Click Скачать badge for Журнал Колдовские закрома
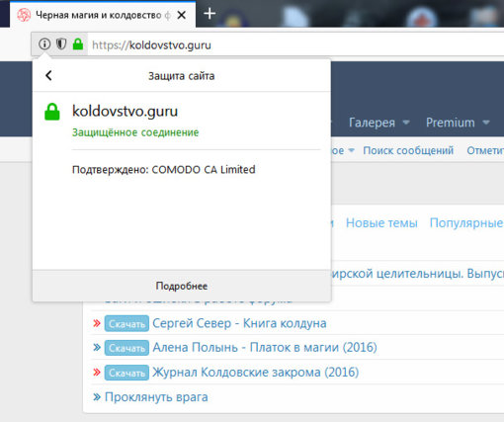 [126, 373]
